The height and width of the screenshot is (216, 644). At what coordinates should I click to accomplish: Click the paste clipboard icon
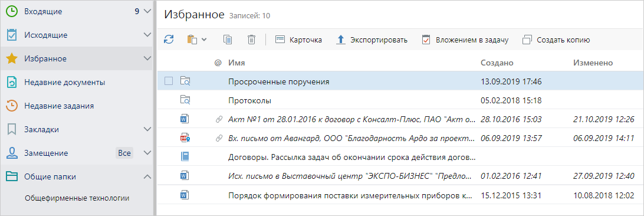tap(192, 40)
